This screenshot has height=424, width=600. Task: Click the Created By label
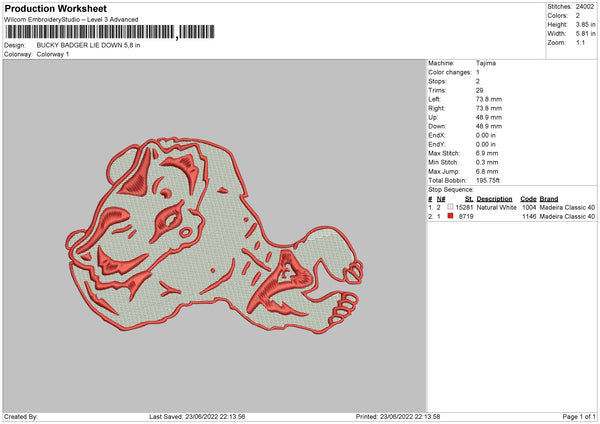(x=21, y=417)
